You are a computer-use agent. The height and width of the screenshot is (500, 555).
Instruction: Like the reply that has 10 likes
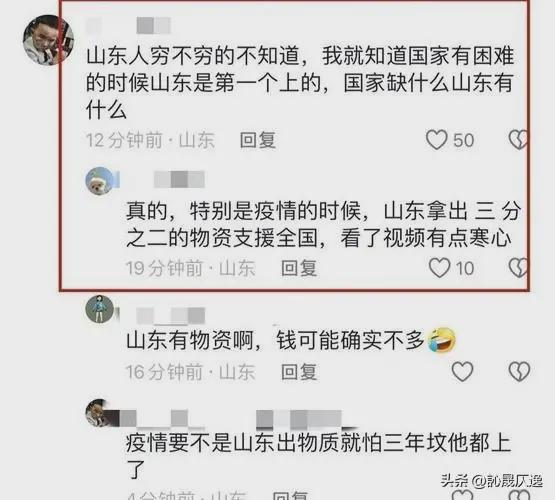(x=439, y=268)
